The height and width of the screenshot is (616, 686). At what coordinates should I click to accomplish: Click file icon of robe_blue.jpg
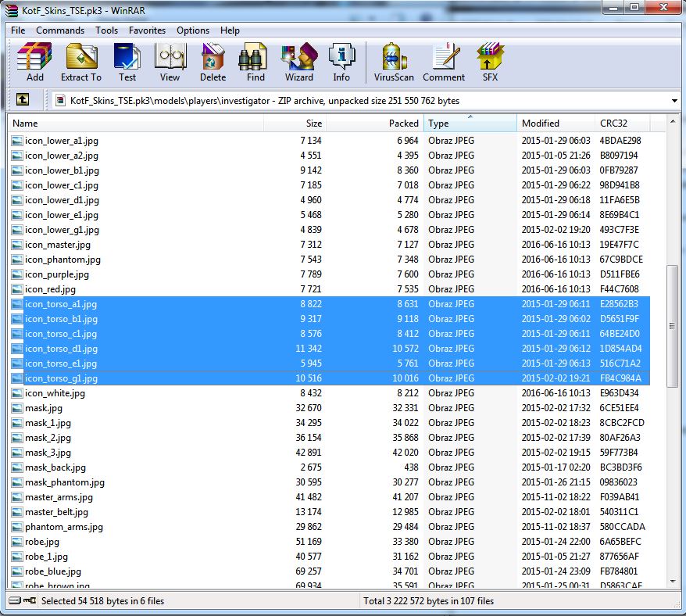click(x=17, y=571)
